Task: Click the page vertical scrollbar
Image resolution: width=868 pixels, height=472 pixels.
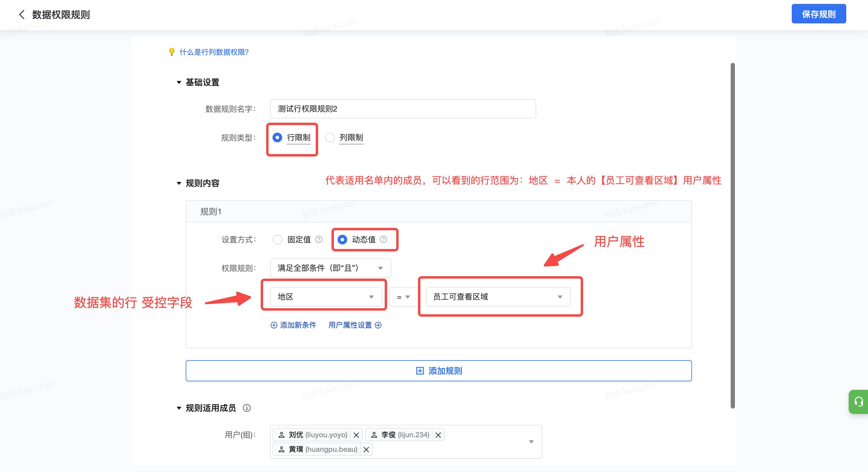Action: (x=732, y=235)
